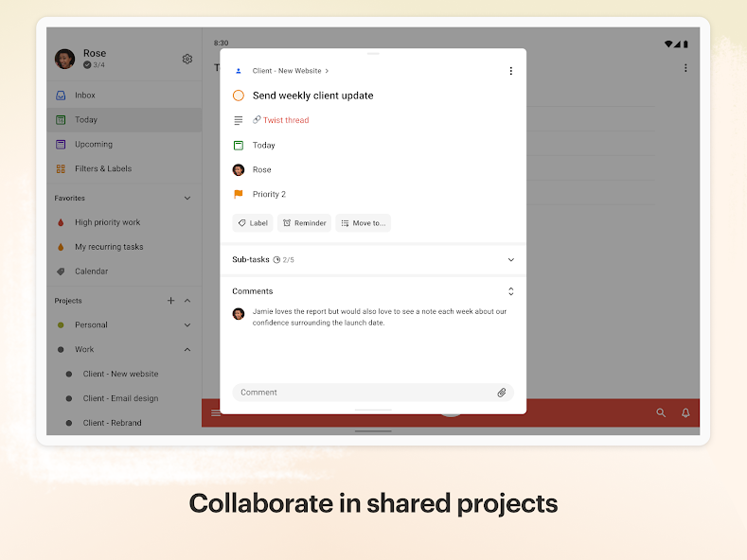This screenshot has width=747, height=560.
Task: Change Priority 2 setting
Action: 269,194
